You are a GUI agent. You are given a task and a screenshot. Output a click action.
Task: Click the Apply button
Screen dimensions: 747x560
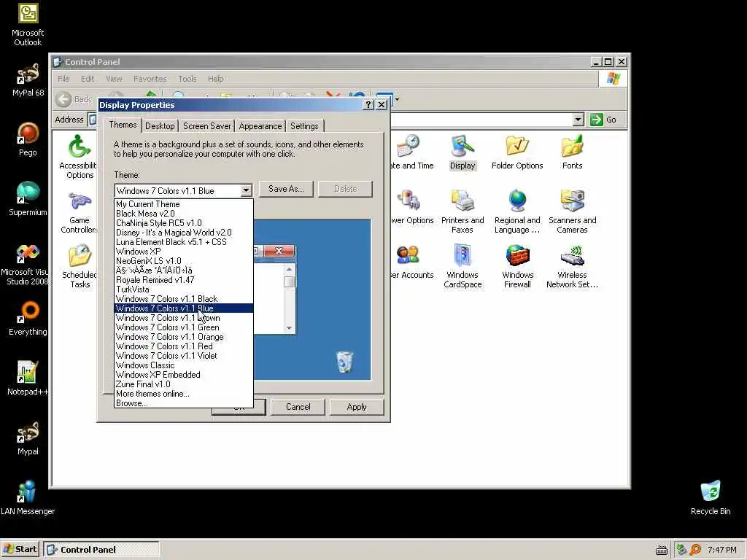(357, 407)
